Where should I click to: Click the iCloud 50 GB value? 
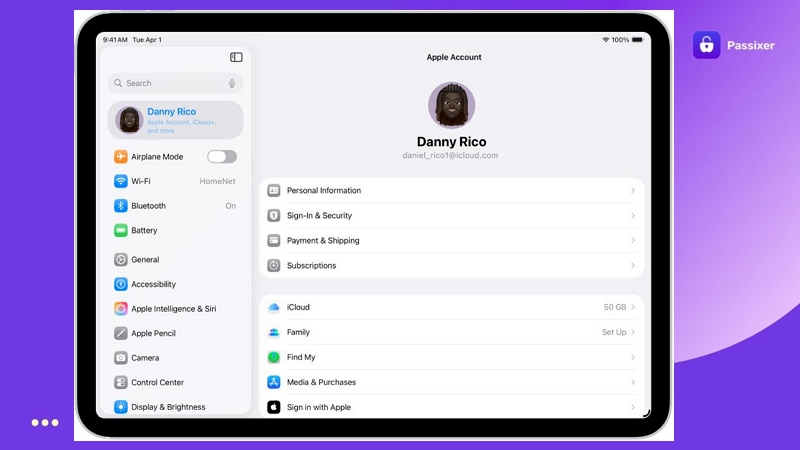615,307
